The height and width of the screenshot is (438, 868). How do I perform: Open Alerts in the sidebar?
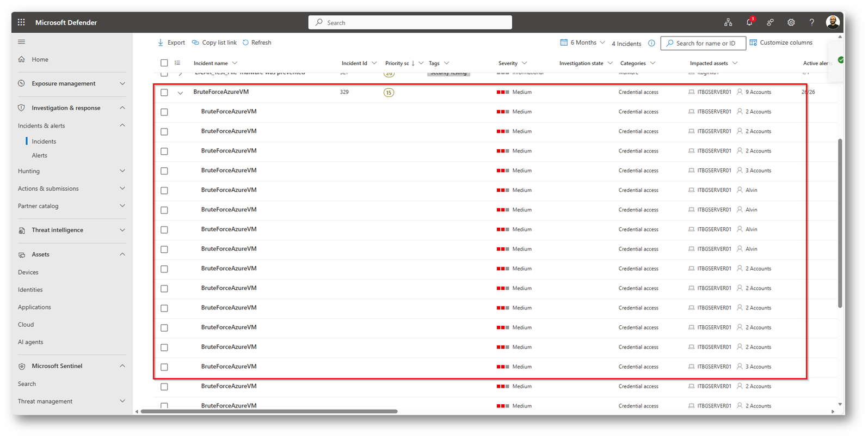(x=39, y=155)
